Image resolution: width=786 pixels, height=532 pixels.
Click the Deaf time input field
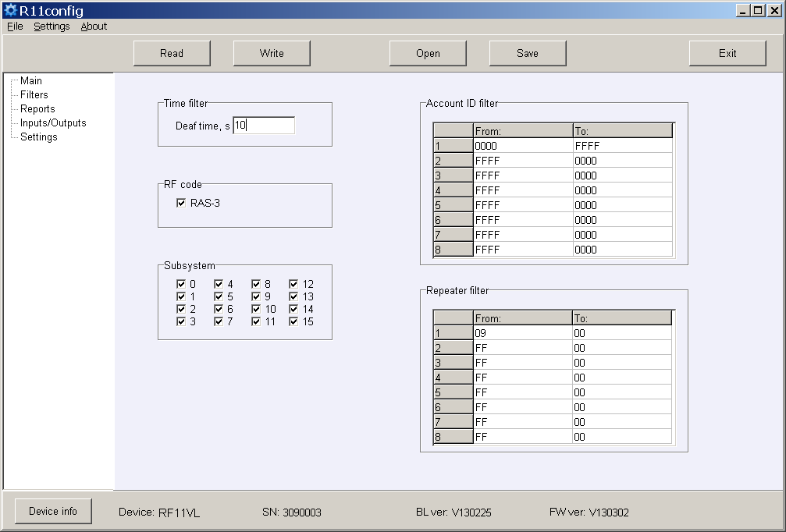(264, 126)
